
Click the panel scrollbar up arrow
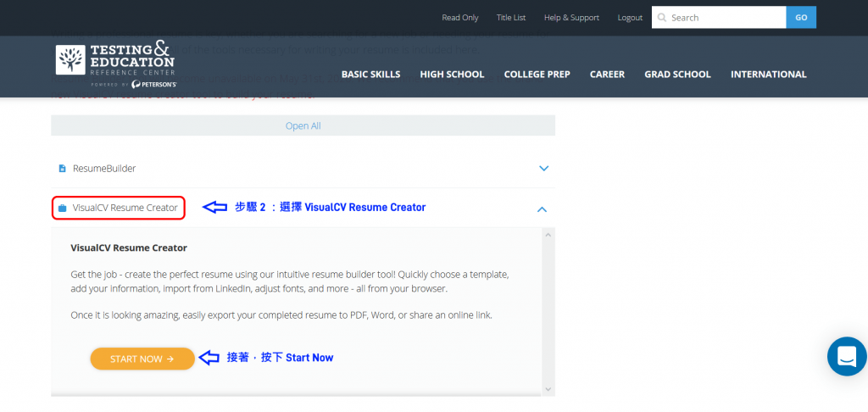point(548,235)
